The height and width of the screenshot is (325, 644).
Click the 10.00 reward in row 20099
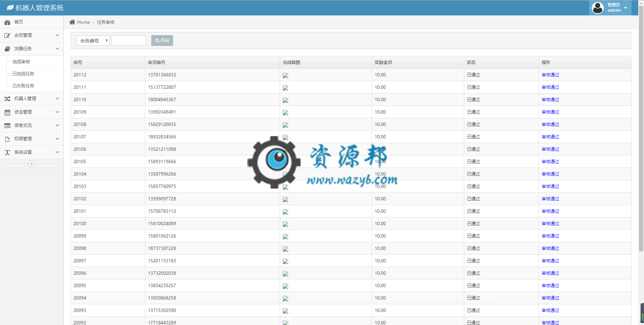(x=380, y=236)
